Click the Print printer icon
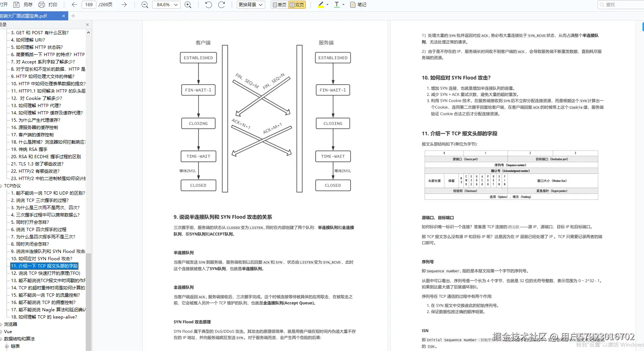The width and height of the screenshot is (644, 351). tap(42, 5)
